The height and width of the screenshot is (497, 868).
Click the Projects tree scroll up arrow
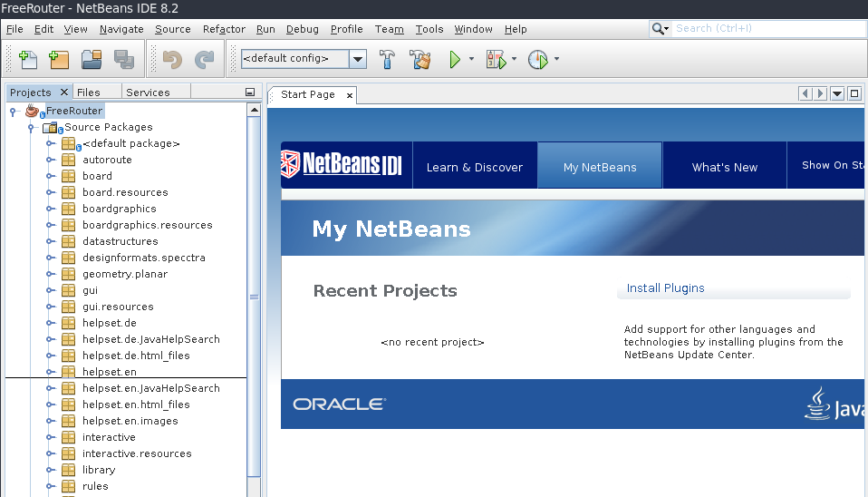(x=254, y=110)
